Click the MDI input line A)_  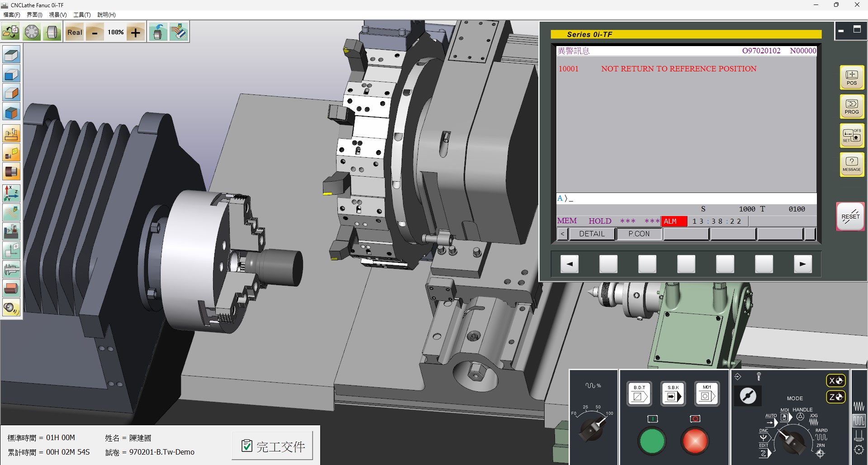(686, 198)
